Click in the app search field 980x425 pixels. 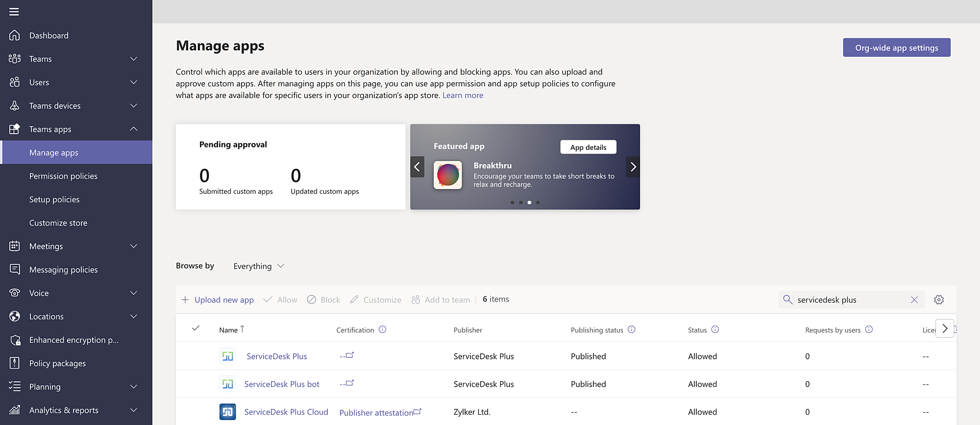(850, 300)
